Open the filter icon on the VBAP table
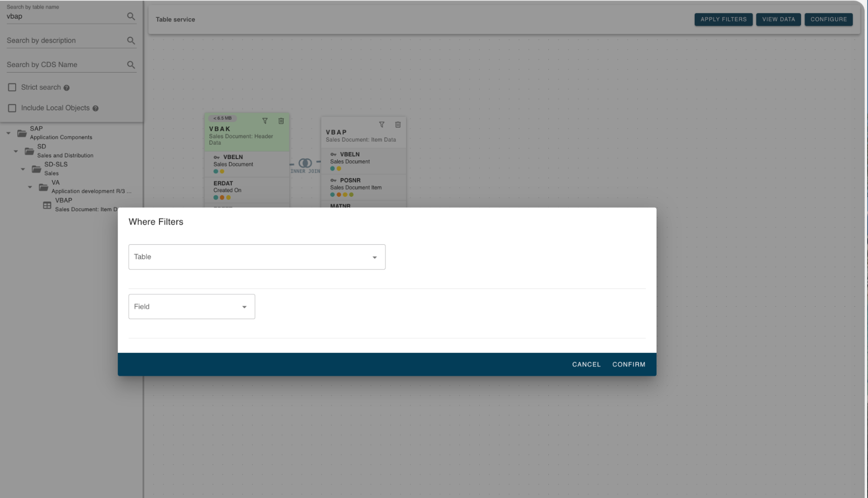Screen dimensions: 868x498 click(x=382, y=125)
